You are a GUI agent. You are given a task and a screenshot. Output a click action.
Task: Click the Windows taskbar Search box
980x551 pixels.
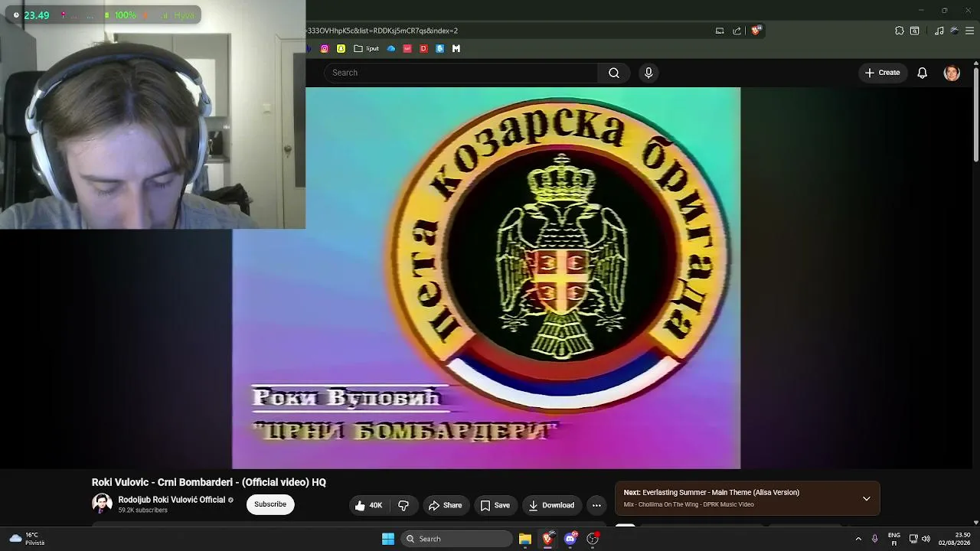(456, 539)
